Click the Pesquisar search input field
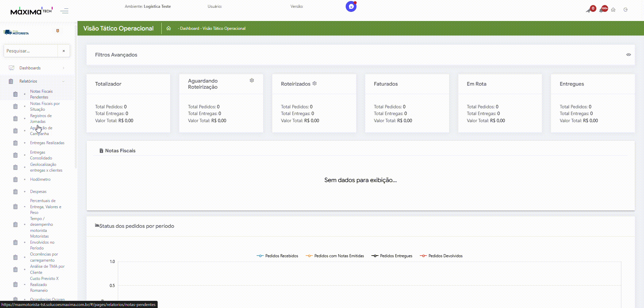Screen dimensions: 644x308 [30, 51]
